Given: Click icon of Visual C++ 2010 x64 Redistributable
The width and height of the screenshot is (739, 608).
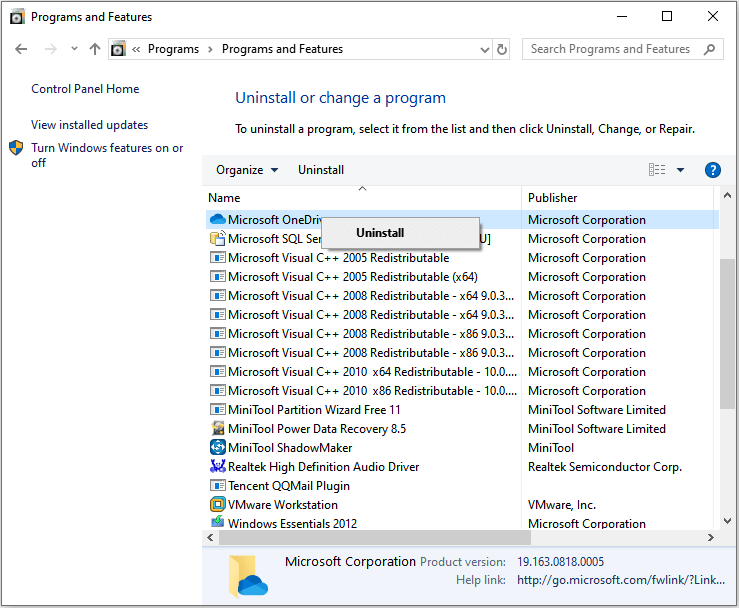Looking at the screenshot, I should pyautogui.click(x=217, y=372).
